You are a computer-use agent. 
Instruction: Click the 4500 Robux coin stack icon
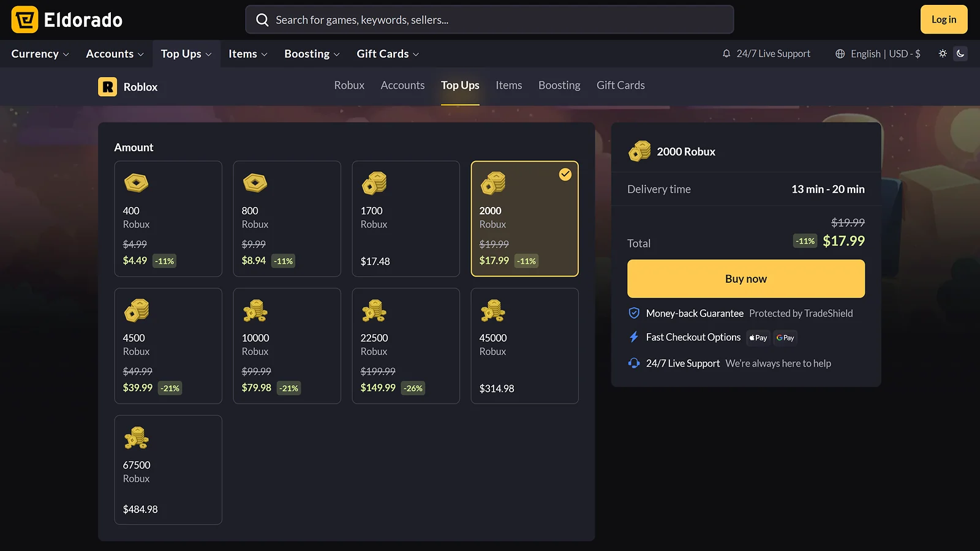pyautogui.click(x=137, y=310)
